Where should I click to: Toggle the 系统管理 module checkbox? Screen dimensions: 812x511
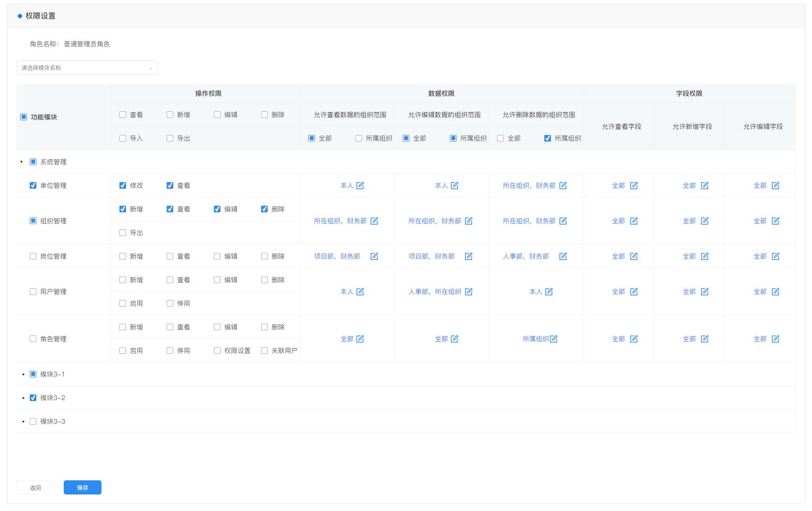click(33, 162)
